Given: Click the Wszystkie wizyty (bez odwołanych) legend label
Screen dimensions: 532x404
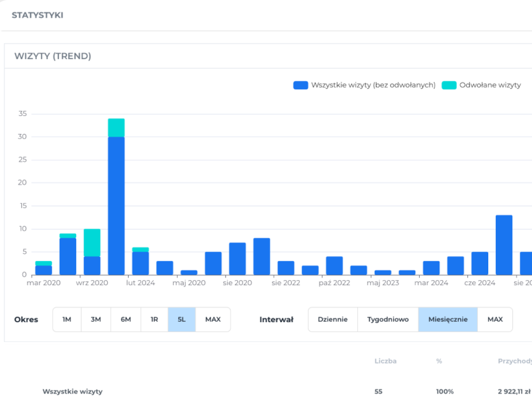Looking at the screenshot, I should (373, 85).
